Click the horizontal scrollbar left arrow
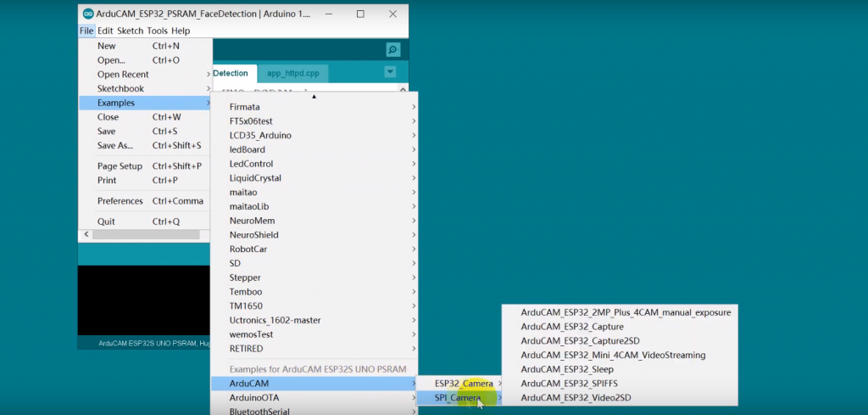868x415 pixels. 86,235
